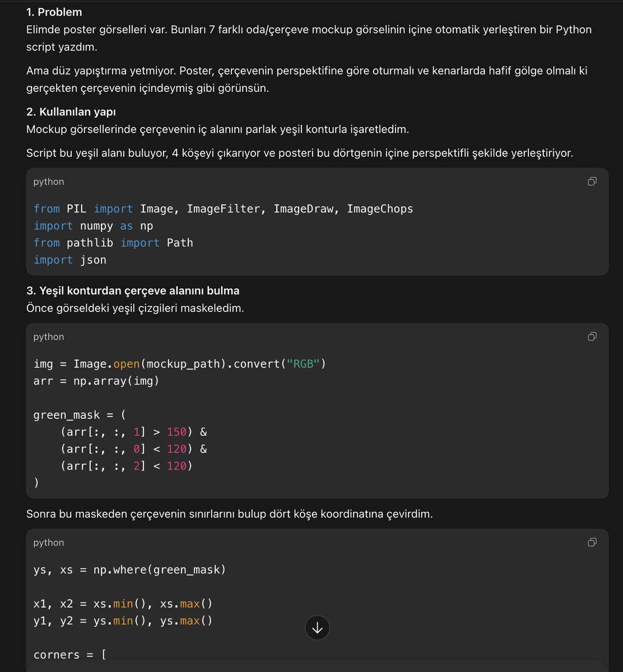Click sentence starting 'Sonra bu maskeden çerçevenin'

pos(229,514)
